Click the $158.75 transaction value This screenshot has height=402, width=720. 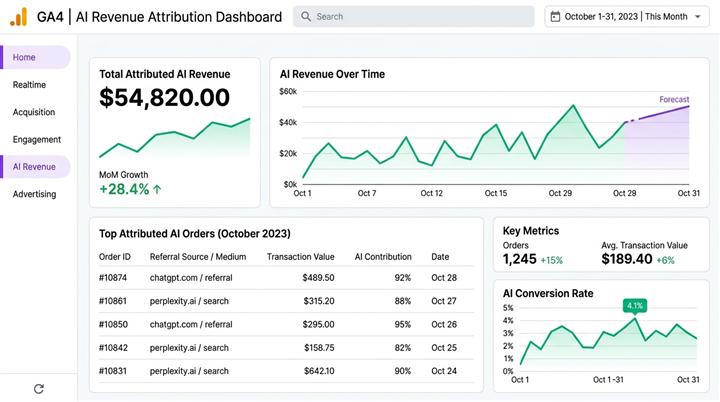319,348
